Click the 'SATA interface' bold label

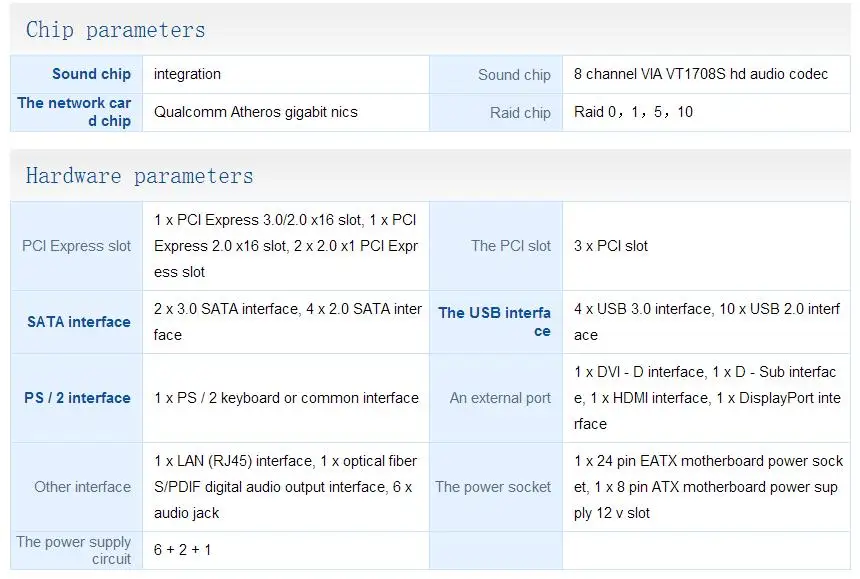[79, 322]
